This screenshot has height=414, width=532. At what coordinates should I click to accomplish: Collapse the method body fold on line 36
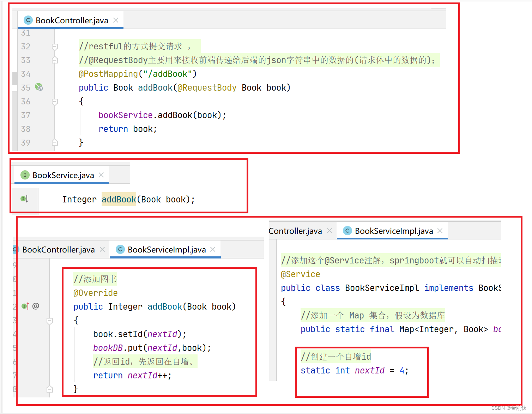point(55,102)
